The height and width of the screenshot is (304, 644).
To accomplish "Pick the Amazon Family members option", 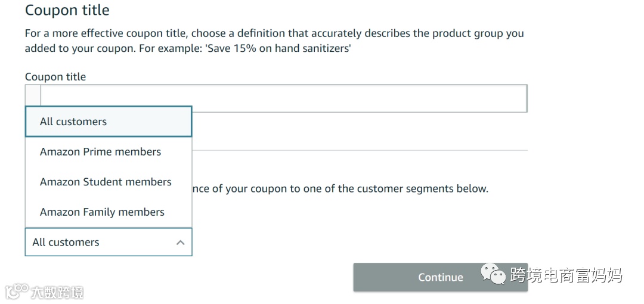I will point(102,212).
